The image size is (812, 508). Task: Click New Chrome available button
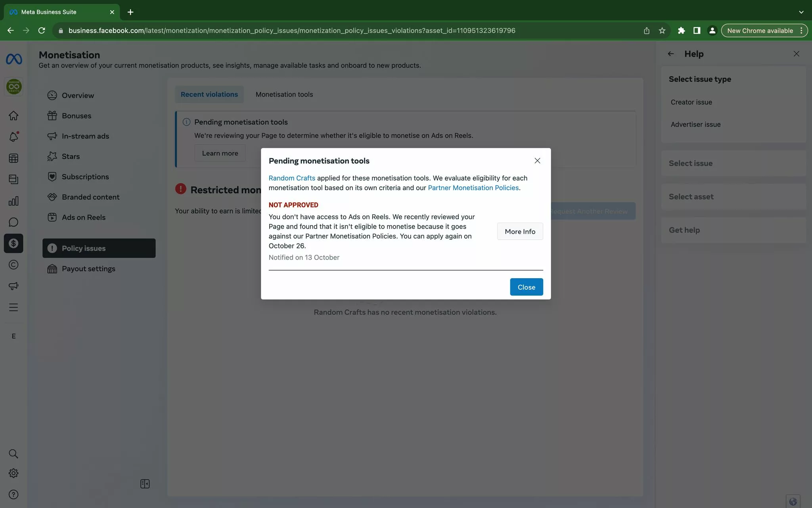pos(764,31)
